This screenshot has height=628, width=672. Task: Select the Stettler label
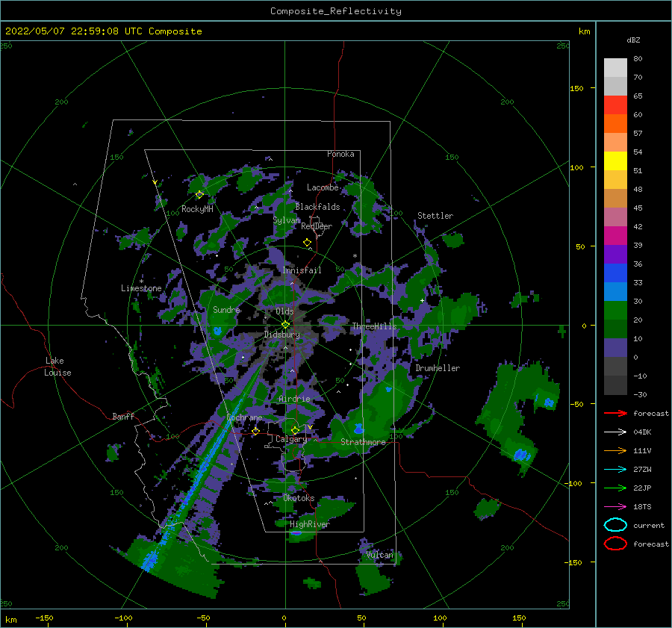point(435,216)
